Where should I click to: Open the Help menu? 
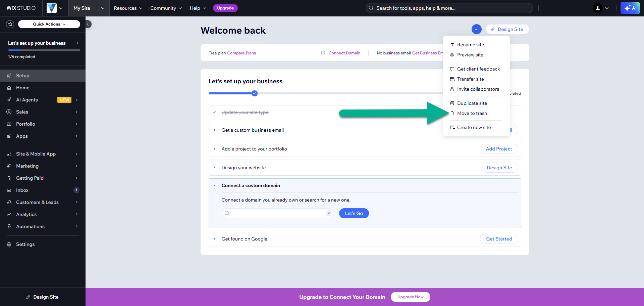198,8
